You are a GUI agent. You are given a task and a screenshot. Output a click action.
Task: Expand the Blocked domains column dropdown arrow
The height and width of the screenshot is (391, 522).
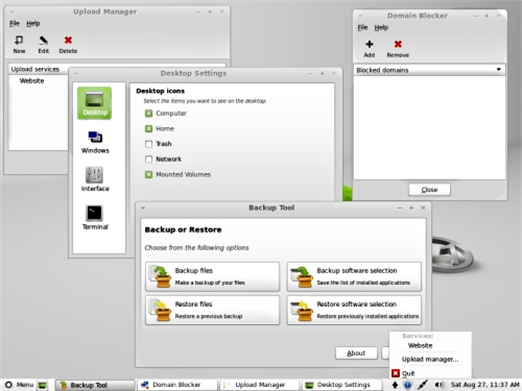(499, 70)
